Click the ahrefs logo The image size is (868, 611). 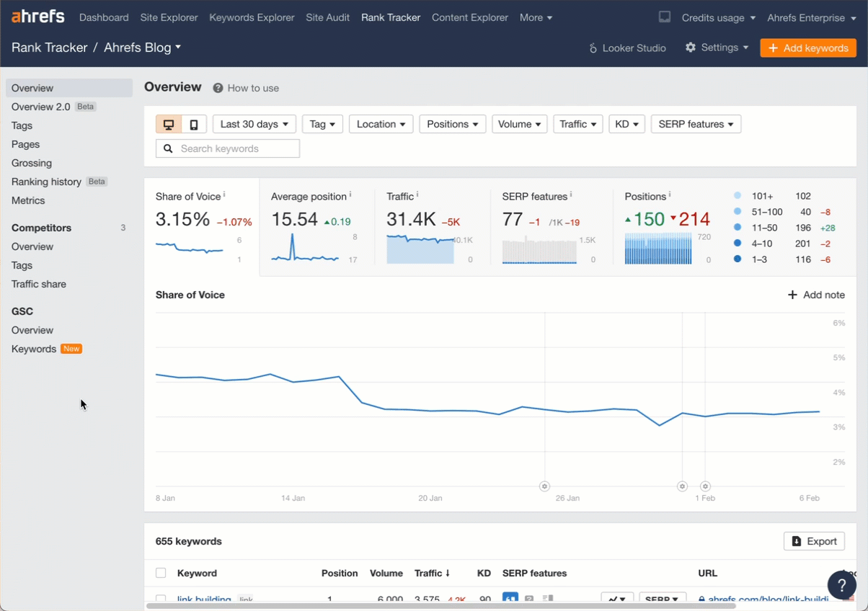tap(37, 16)
